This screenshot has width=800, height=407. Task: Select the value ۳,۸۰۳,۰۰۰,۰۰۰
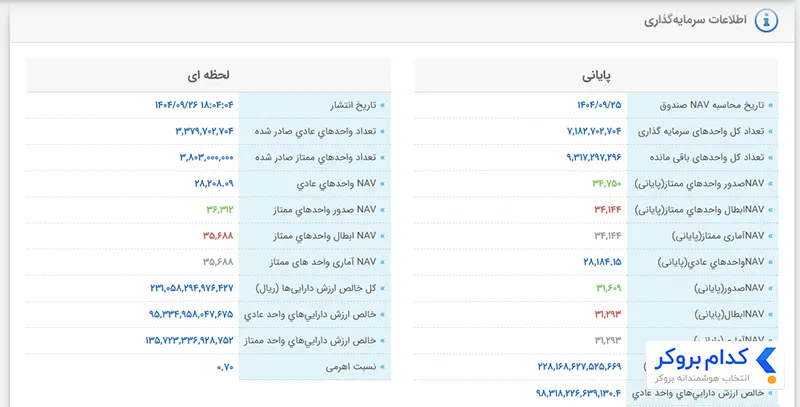[x=207, y=158]
